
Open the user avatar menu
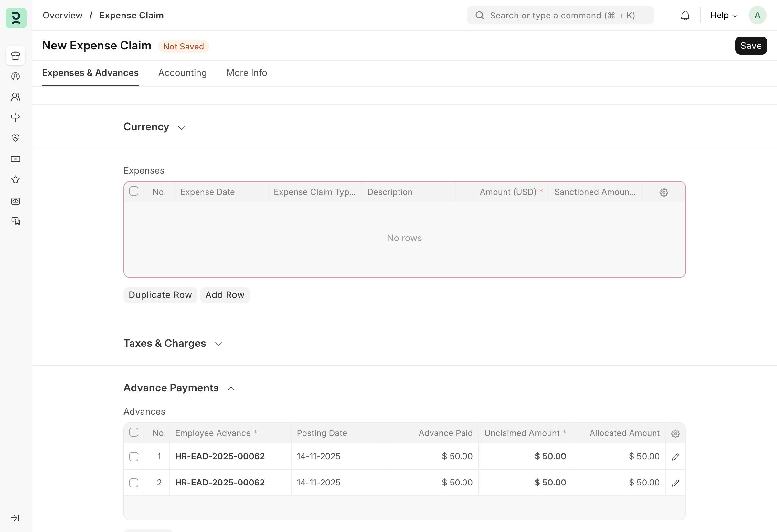click(x=757, y=16)
